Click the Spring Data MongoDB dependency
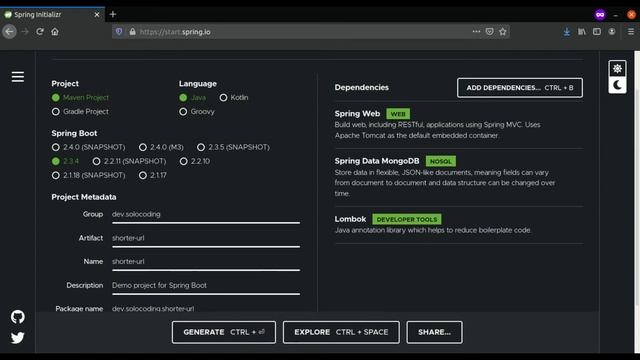This screenshot has width=640, height=360. (459, 177)
